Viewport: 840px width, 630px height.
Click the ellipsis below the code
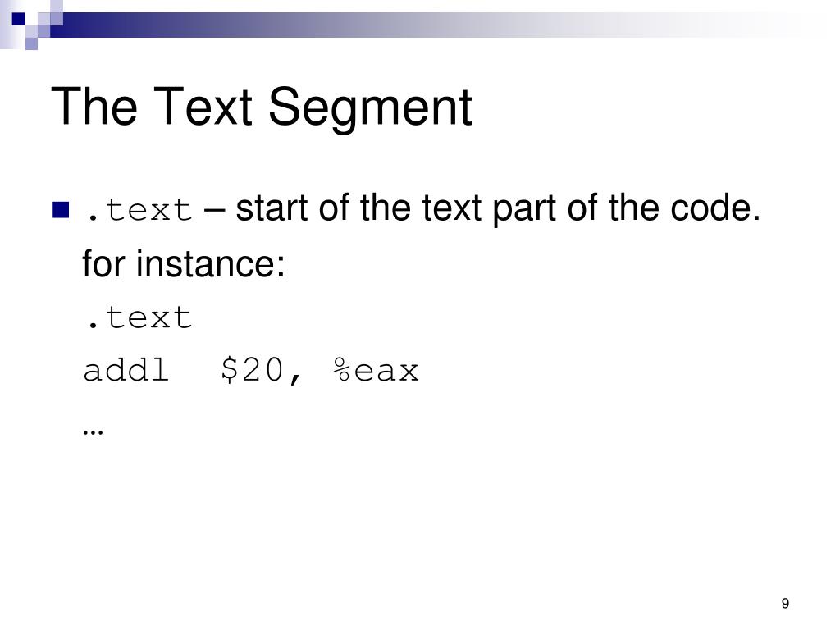93,431
